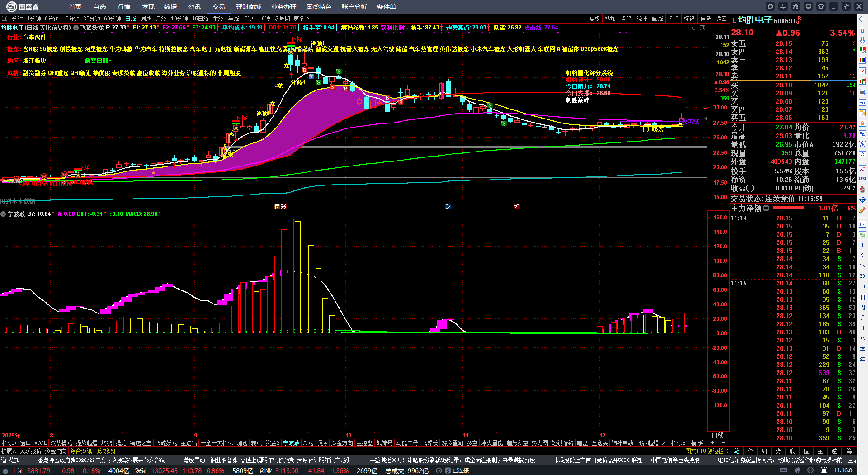Open the 多周期 multi-period dropdown
Screen dimensions: 868x475
point(282,19)
